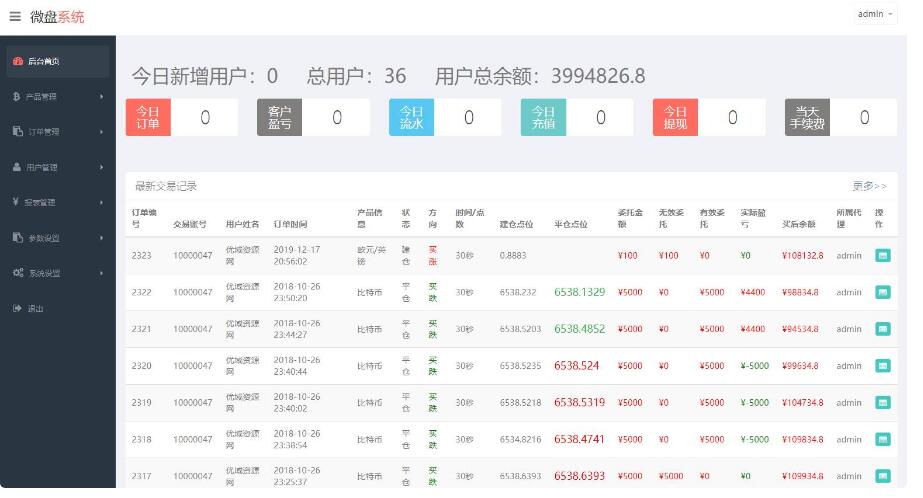This screenshot has width=923, height=498.
Task: Click the blue 今日流水 tile
Action: click(x=411, y=117)
